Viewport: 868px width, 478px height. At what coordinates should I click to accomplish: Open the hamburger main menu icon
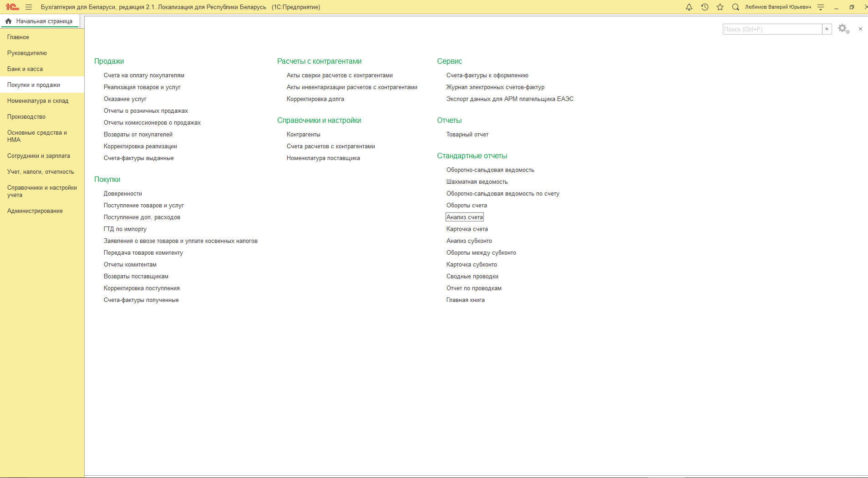(x=29, y=7)
